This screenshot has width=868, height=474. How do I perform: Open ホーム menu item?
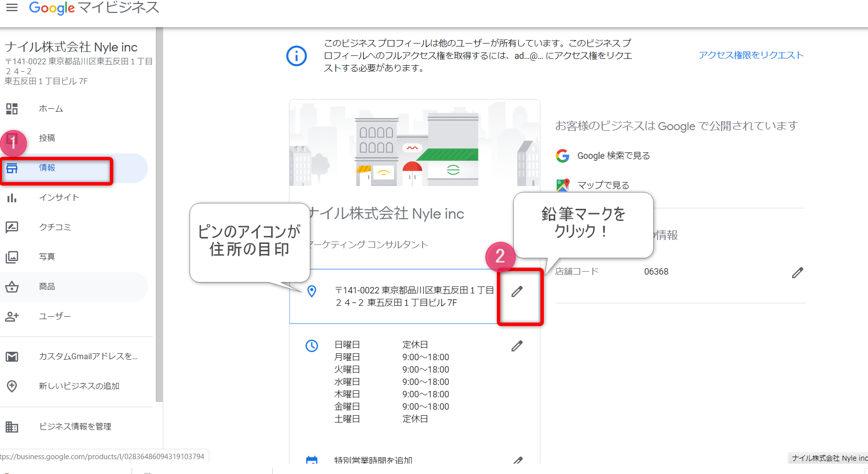pyautogui.click(x=51, y=109)
